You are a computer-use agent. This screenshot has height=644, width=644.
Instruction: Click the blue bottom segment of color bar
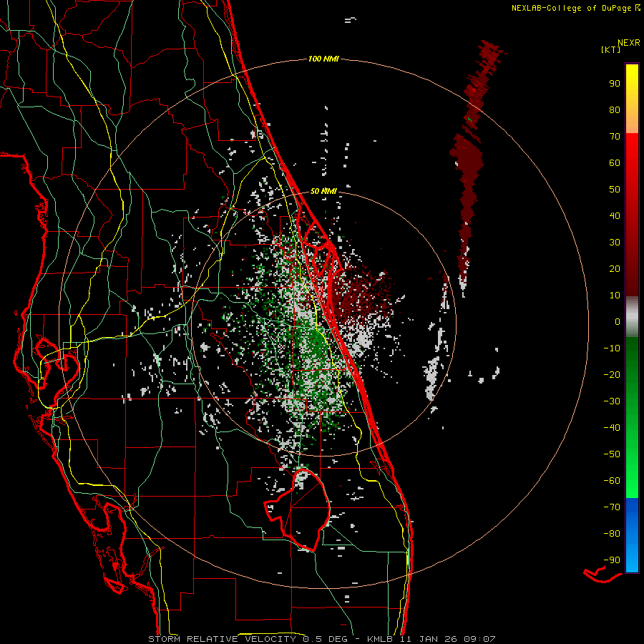point(632,535)
